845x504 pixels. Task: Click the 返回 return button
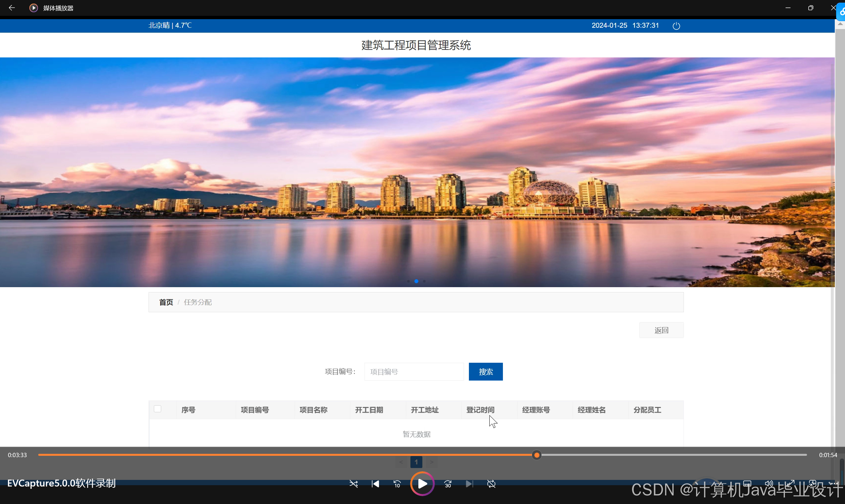click(x=661, y=330)
